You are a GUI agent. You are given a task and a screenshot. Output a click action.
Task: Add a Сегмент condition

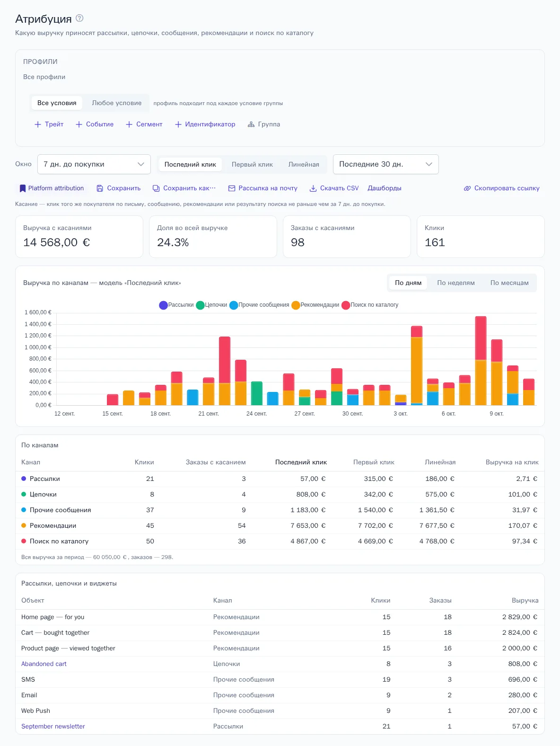click(x=144, y=124)
